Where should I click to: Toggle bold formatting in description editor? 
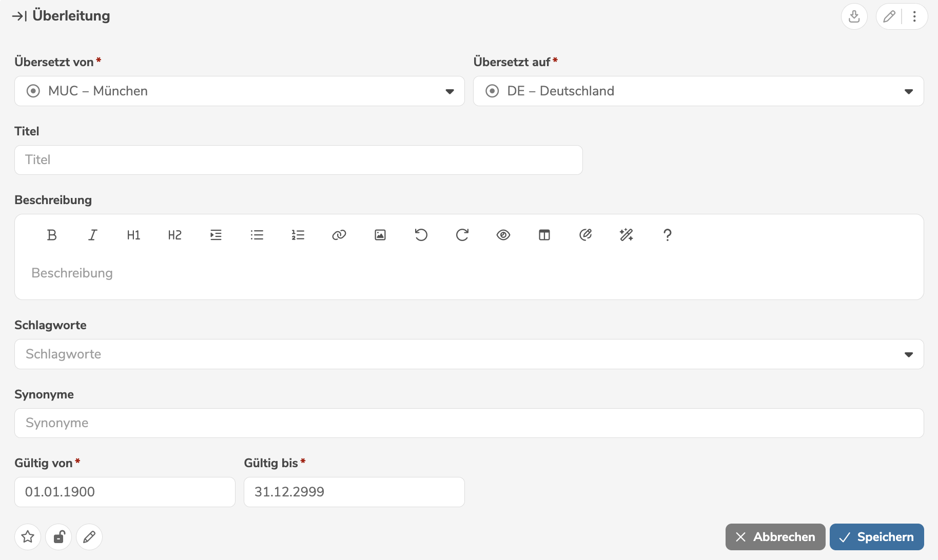(x=52, y=235)
